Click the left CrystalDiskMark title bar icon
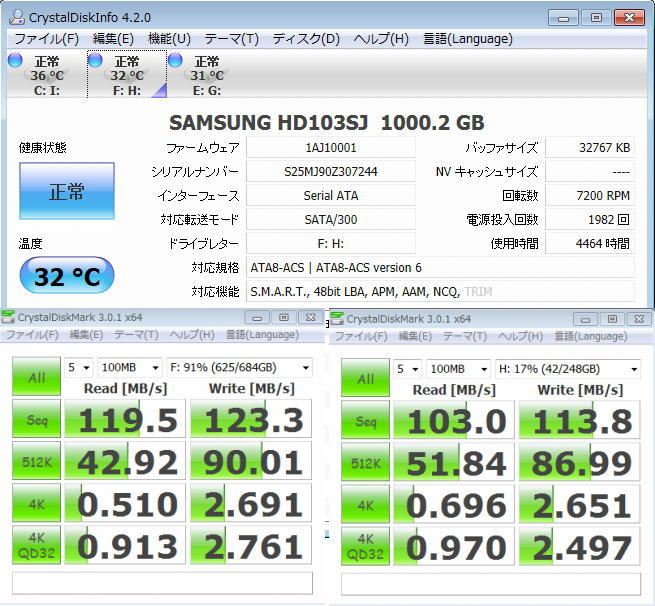655x606 pixels. (8, 317)
